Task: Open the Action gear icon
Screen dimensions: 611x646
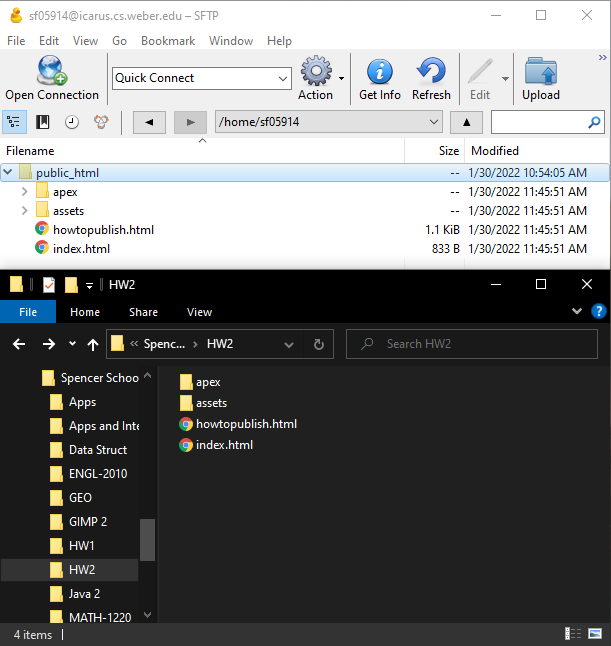Action: (316, 71)
